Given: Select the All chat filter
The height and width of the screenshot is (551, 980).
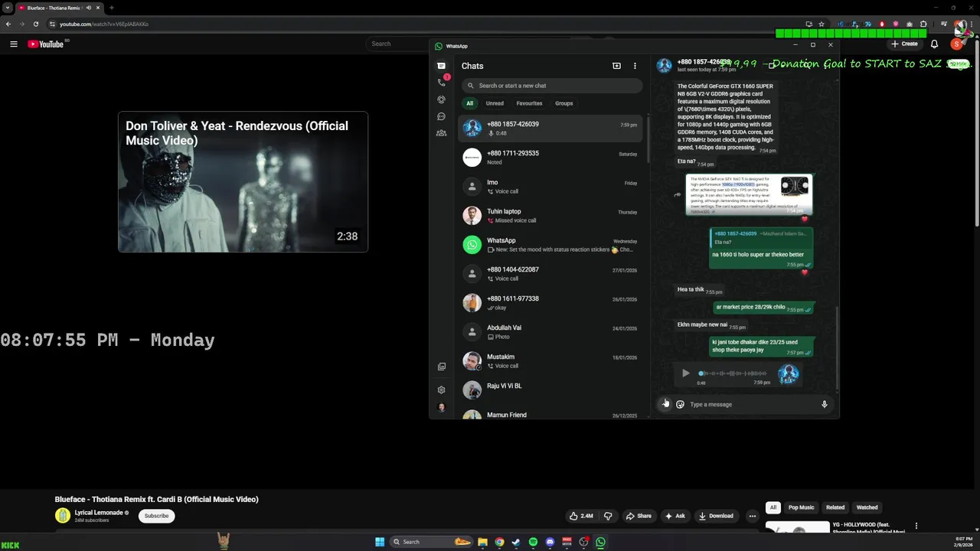Looking at the screenshot, I should 469,103.
